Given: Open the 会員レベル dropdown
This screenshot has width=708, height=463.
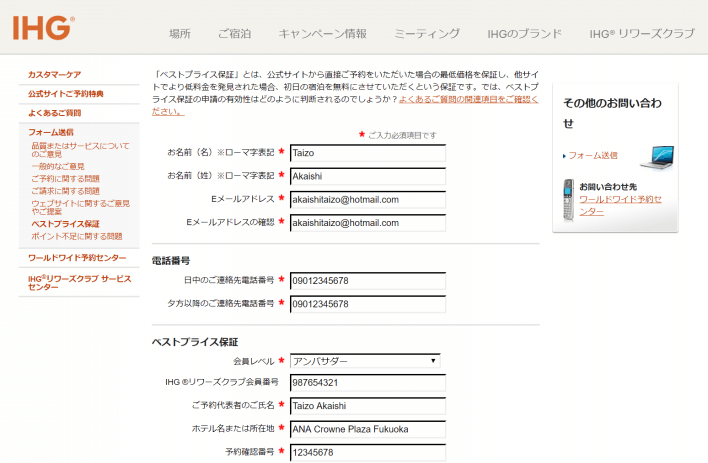Looking at the screenshot, I should point(366,360).
